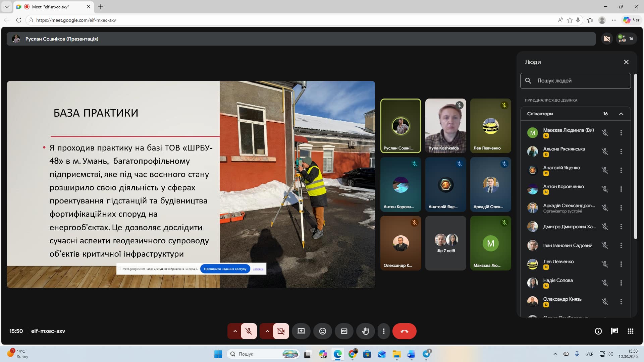Expand video settings arrow beside camera
Screen dimensions: 644x362
pyautogui.click(x=267, y=331)
